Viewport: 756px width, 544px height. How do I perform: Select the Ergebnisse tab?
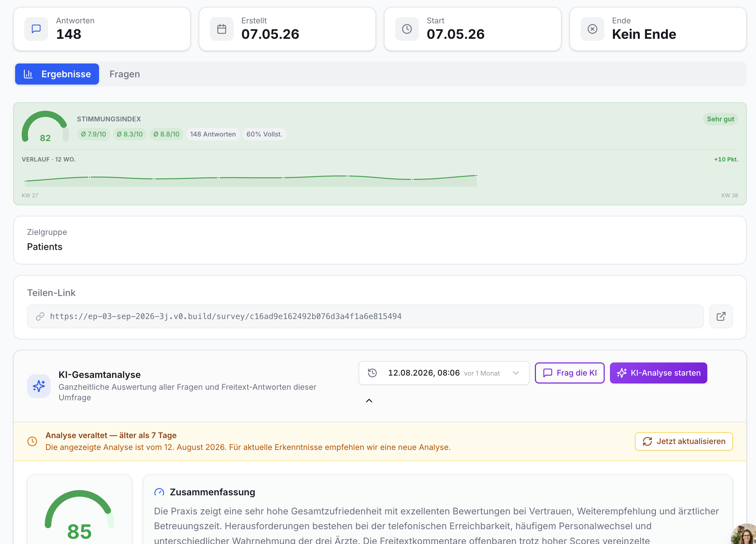click(57, 74)
